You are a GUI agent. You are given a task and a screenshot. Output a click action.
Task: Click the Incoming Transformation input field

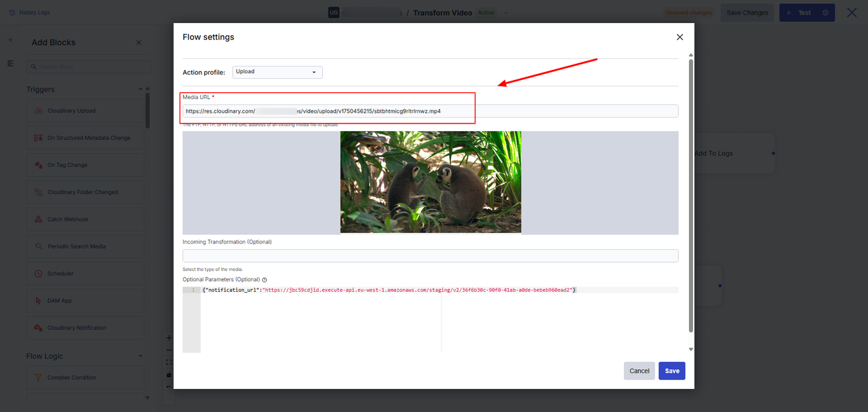[430, 256]
